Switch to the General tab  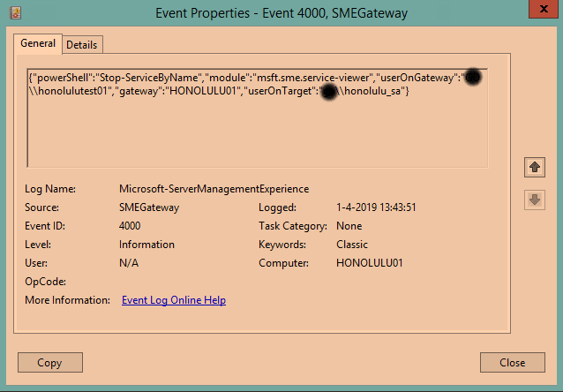pyautogui.click(x=38, y=43)
